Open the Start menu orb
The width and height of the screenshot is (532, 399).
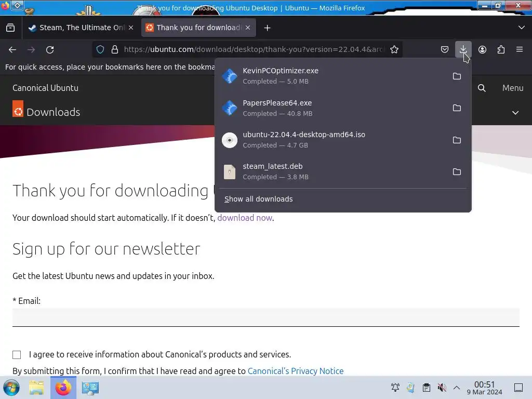(11, 388)
